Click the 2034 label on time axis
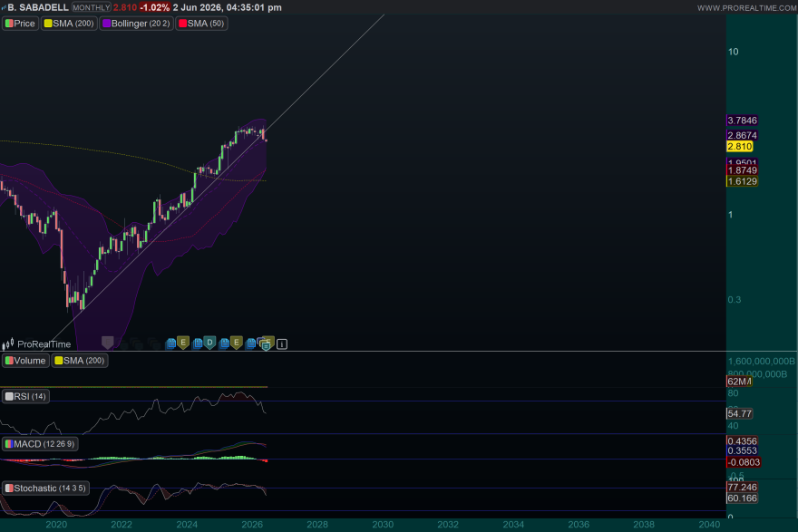The height and width of the screenshot is (532, 798). coord(513,525)
